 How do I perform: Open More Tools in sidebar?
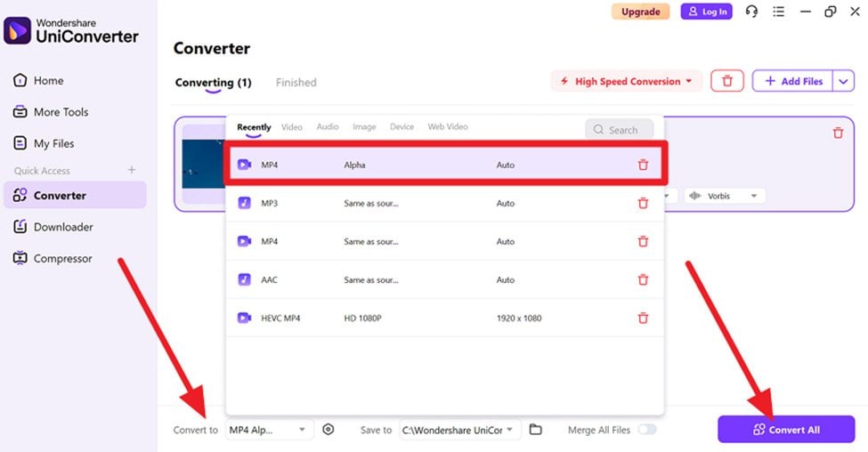[51, 112]
